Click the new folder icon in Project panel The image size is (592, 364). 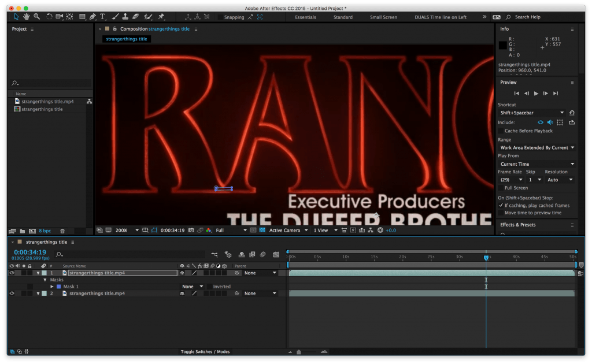coord(23,231)
